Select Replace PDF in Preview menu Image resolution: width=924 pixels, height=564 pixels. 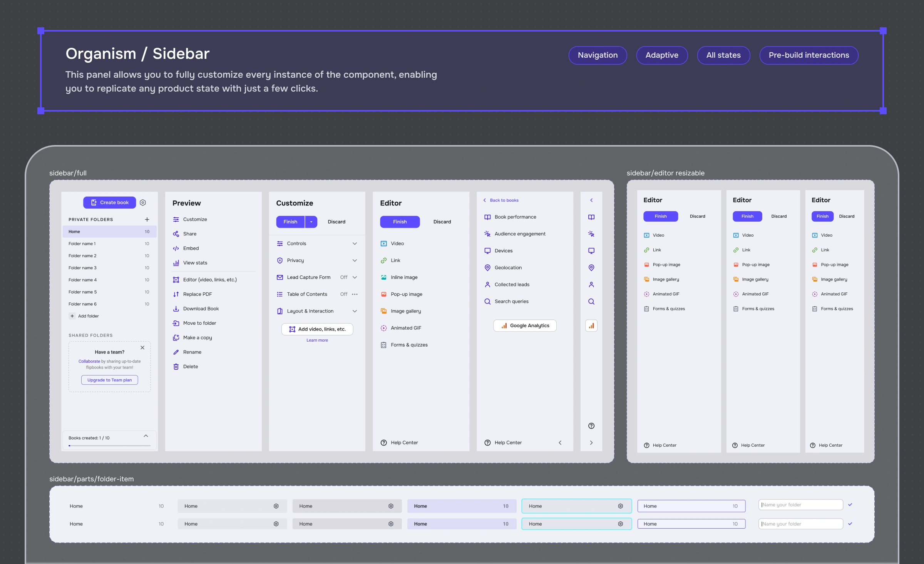pyautogui.click(x=197, y=294)
